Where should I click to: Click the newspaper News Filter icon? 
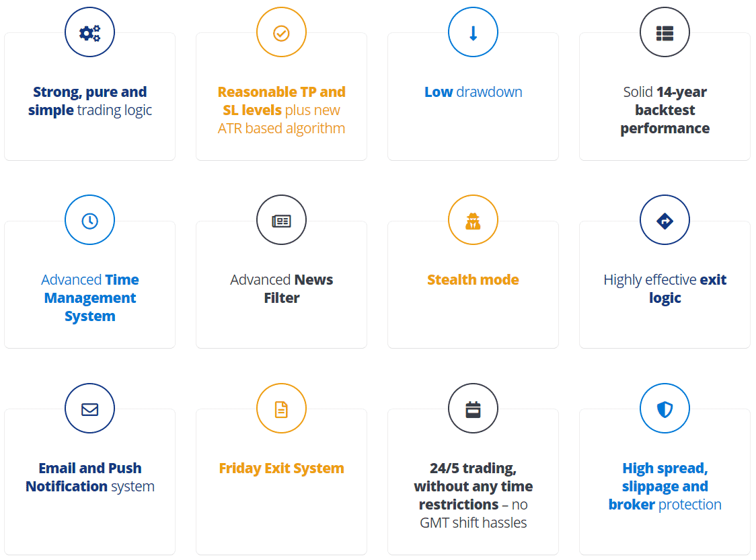pos(281,220)
